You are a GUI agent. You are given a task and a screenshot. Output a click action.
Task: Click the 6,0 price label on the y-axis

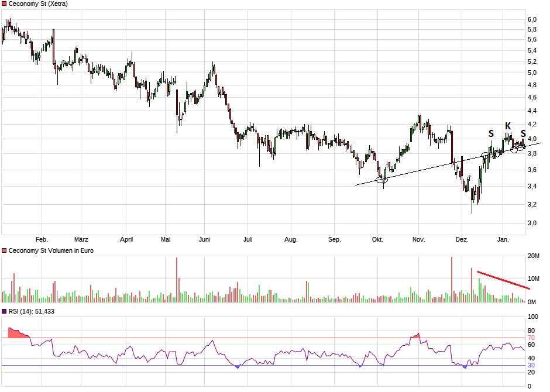click(x=532, y=19)
